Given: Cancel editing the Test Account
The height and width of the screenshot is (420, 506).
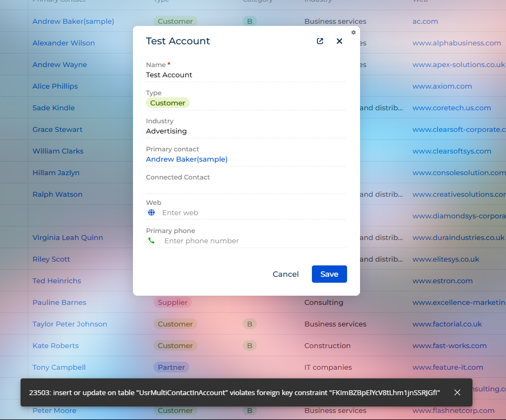Looking at the screenshot, I should pyautogui.click(x=285, y=274).
